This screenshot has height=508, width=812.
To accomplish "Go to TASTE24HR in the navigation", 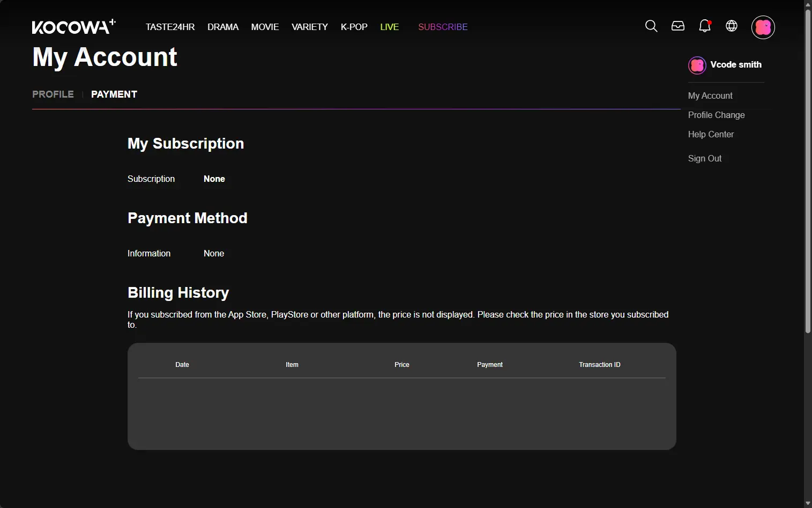I will coord(170,27).
